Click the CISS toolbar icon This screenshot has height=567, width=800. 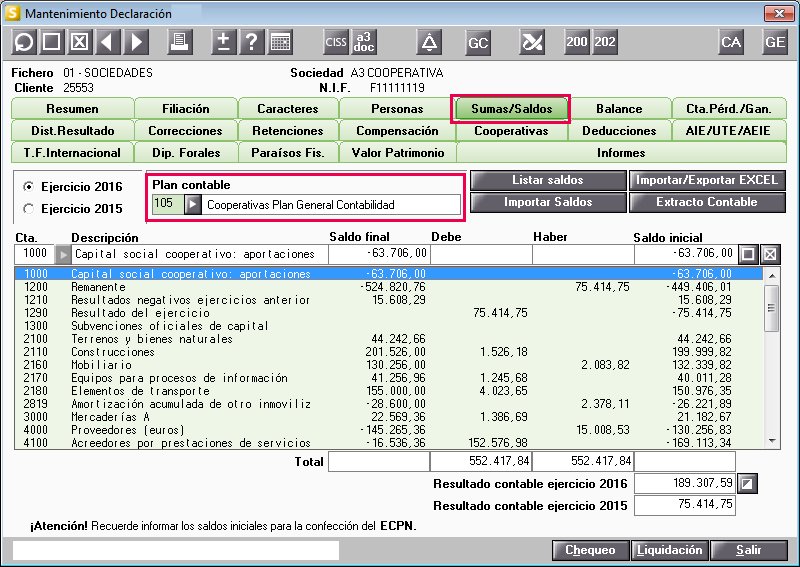coord(336,42)
